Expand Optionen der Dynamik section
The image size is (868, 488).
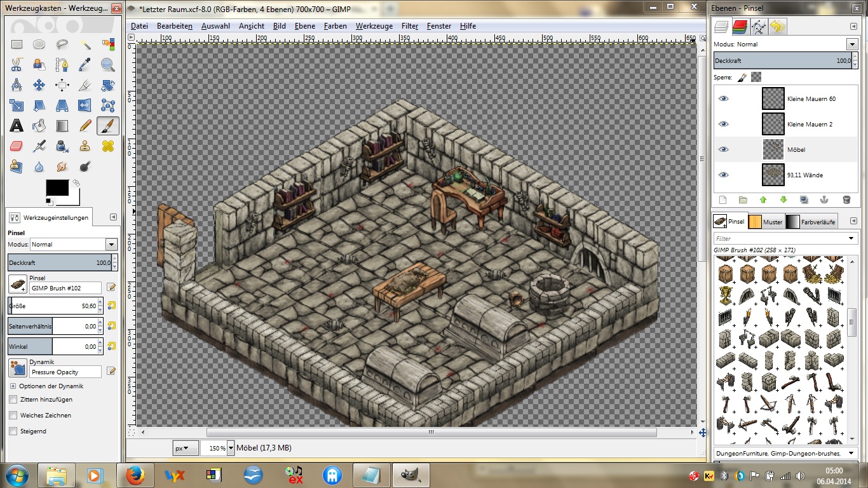click(13, 386)
